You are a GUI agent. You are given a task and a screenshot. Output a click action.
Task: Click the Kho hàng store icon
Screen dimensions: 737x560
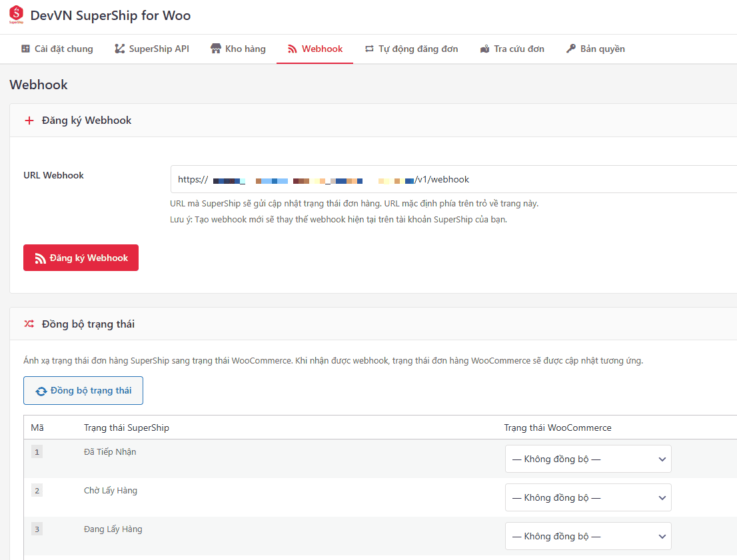coord(216,49)
